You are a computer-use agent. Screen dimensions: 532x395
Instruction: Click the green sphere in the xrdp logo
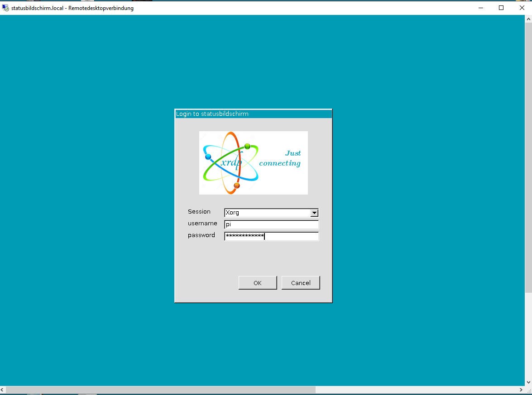247,146
